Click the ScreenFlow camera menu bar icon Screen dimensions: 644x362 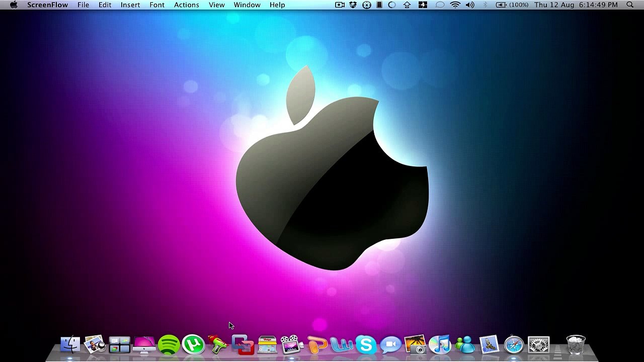(x=340, y=5)
